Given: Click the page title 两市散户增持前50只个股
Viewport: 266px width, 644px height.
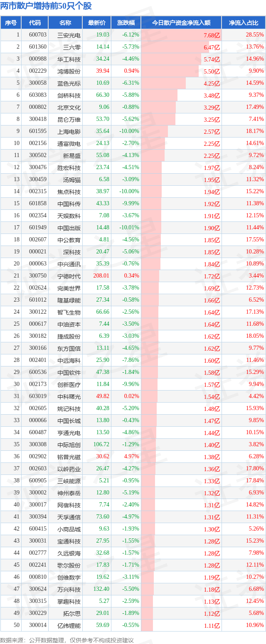Looking at the screenshot, I should pyautogui.click(x=46, y=6).
